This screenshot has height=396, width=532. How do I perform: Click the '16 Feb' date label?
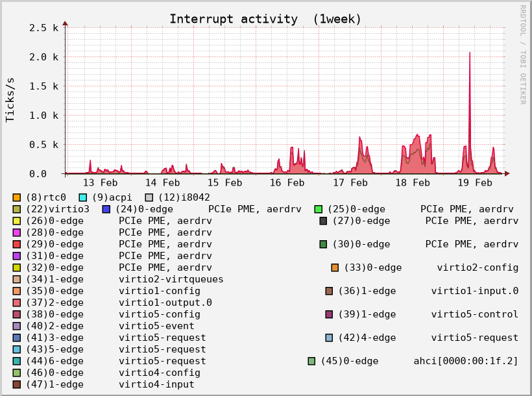[x=287, y=183]
